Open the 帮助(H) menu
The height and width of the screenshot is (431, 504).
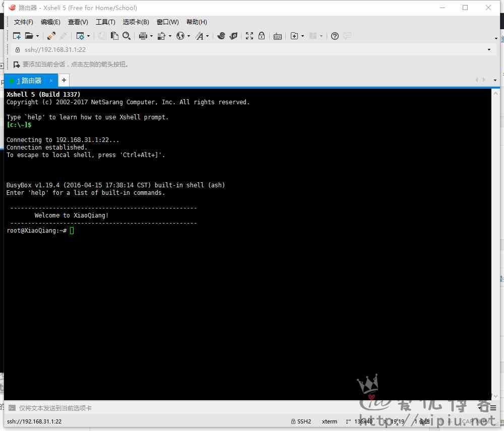197,22
